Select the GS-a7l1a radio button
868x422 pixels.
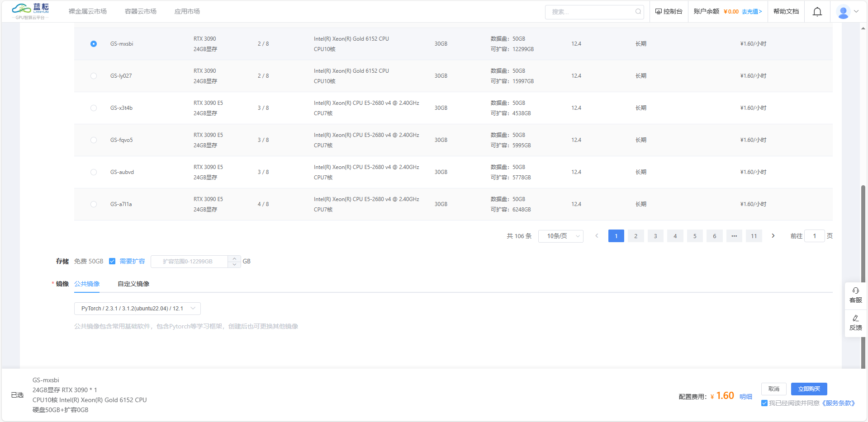click(x=94, y=204)
